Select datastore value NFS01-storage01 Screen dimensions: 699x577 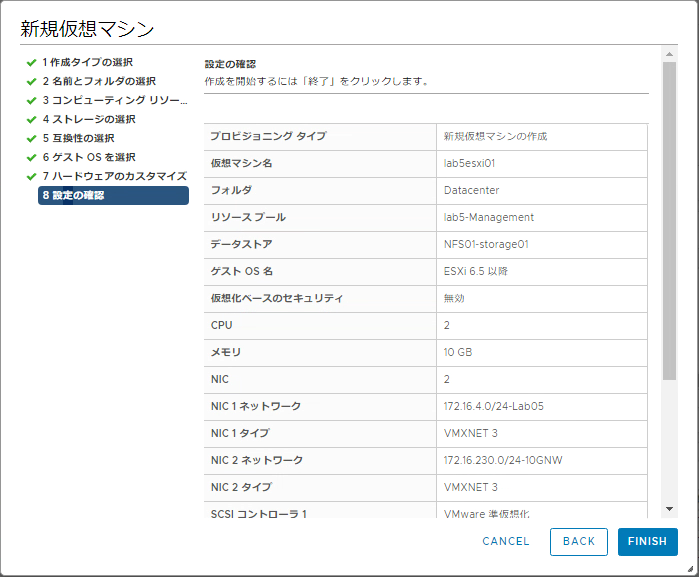click(x=486, y=244)
